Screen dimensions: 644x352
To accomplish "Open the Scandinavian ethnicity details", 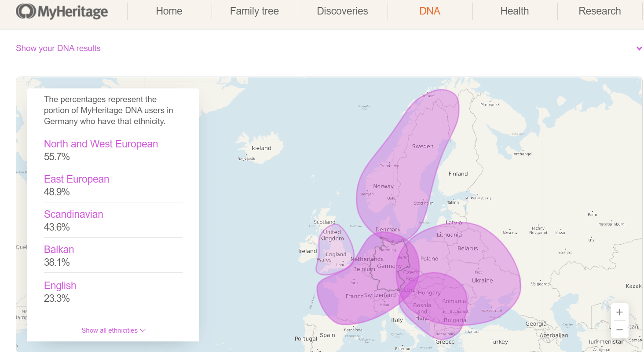I will click(73, 214).
